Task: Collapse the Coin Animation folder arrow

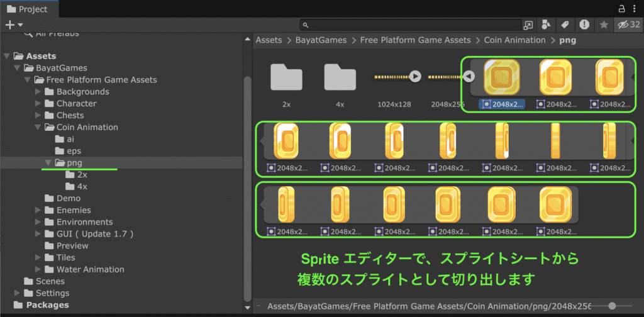Action: [38, 128]
